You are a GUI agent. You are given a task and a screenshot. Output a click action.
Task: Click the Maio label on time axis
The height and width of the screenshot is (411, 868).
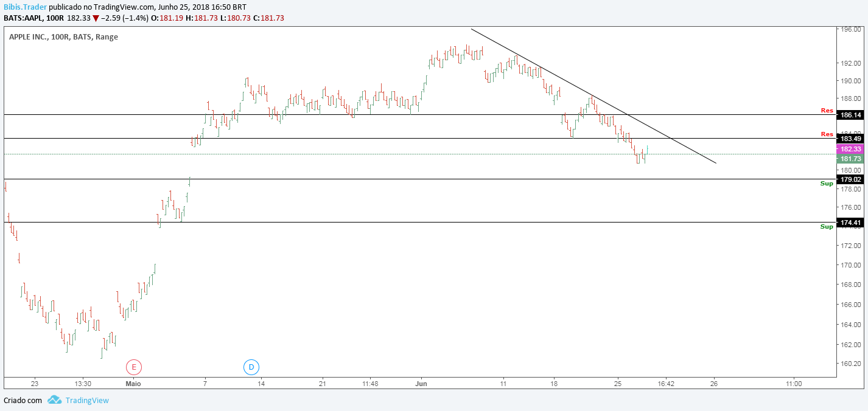coord(133,384)
